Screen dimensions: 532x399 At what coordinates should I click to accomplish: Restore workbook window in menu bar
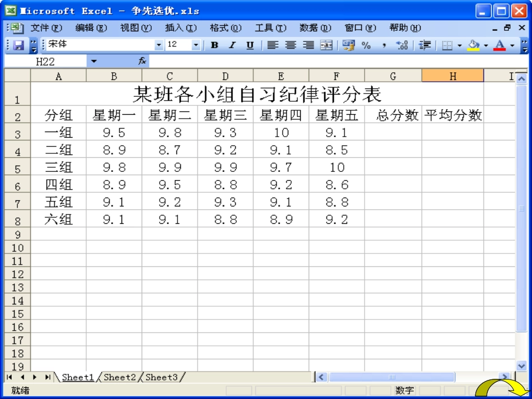pyautogui.click(x=507, y=28)
